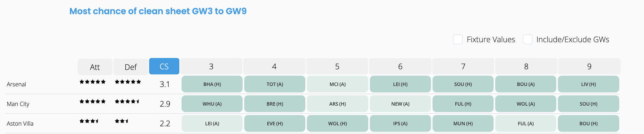Click the Def column header
This screenshot has width=644, height=134.
click(x=131, y=67)
